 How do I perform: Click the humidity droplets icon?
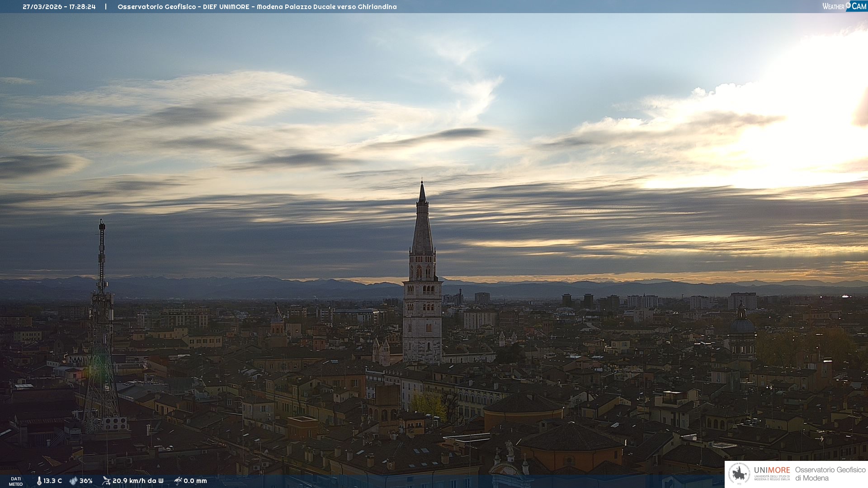pos(73,481)
